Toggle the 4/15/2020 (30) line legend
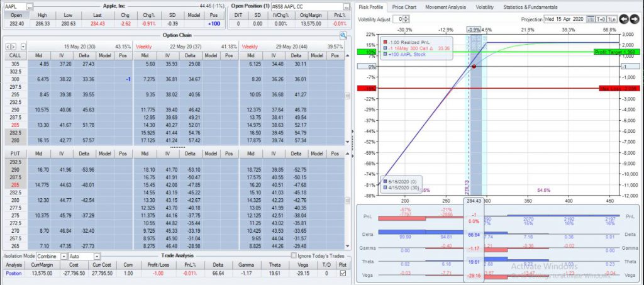 pos(384,187)
